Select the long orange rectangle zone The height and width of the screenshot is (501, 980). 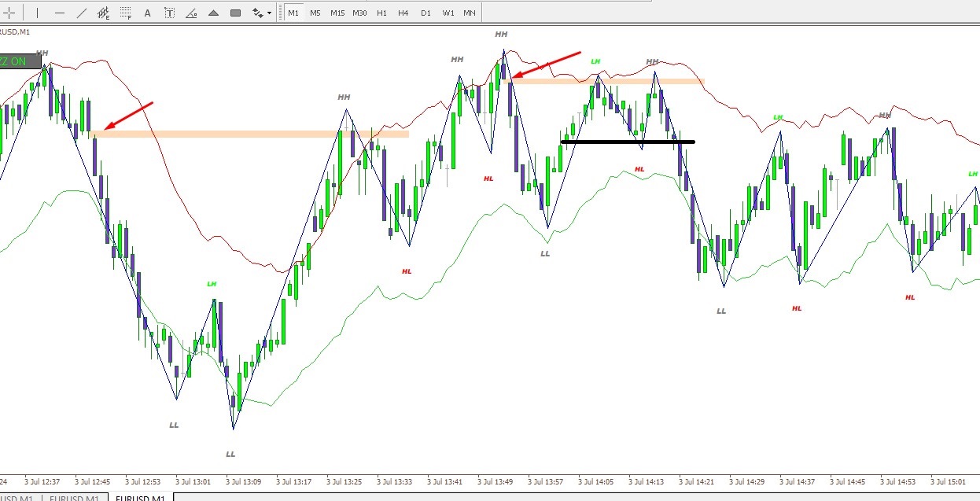[x=251, y=134]
